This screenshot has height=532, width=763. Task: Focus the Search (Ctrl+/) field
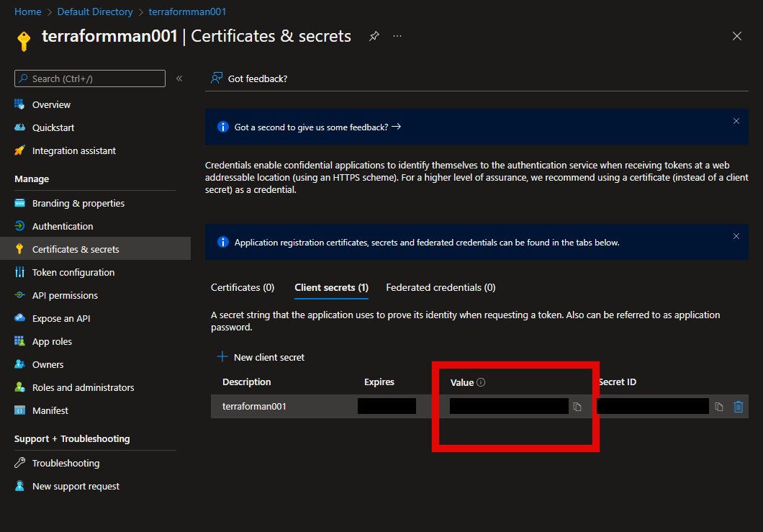(x=90, y=78)
